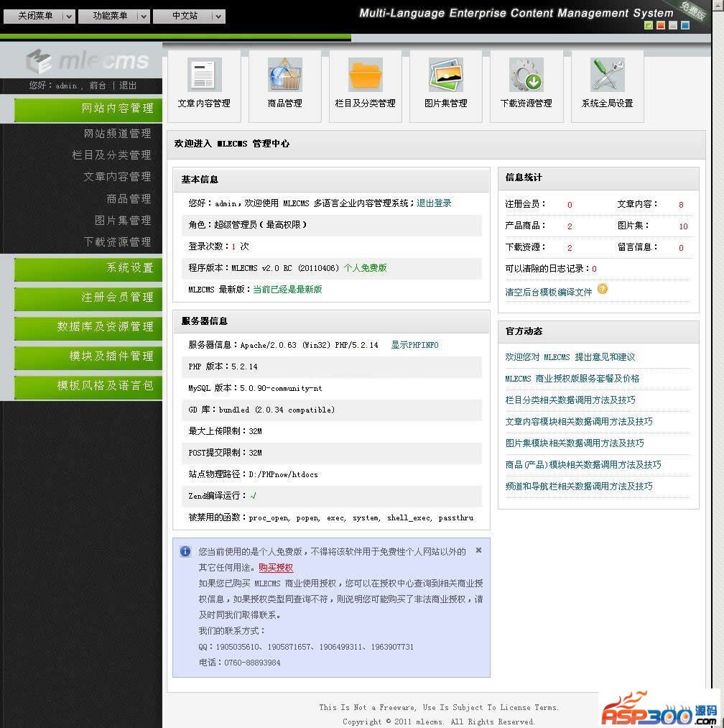
Task: Close the free version notice box
Action: point(478,550)
